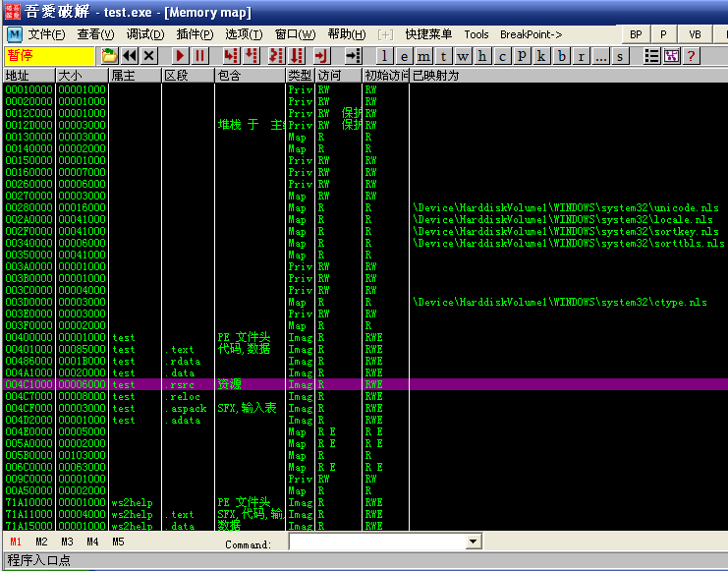Select the 004D2000 .adata row

[x=365, y=420]
